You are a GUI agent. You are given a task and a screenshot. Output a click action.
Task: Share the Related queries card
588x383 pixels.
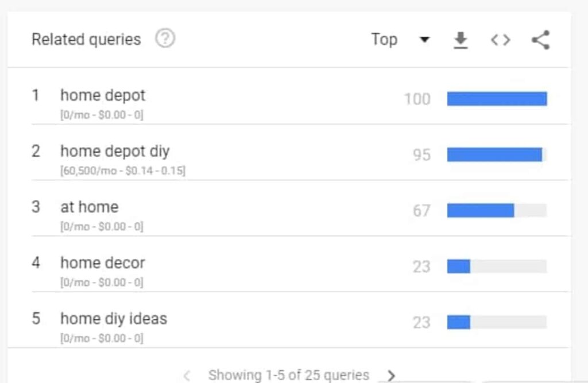[540, 40]
